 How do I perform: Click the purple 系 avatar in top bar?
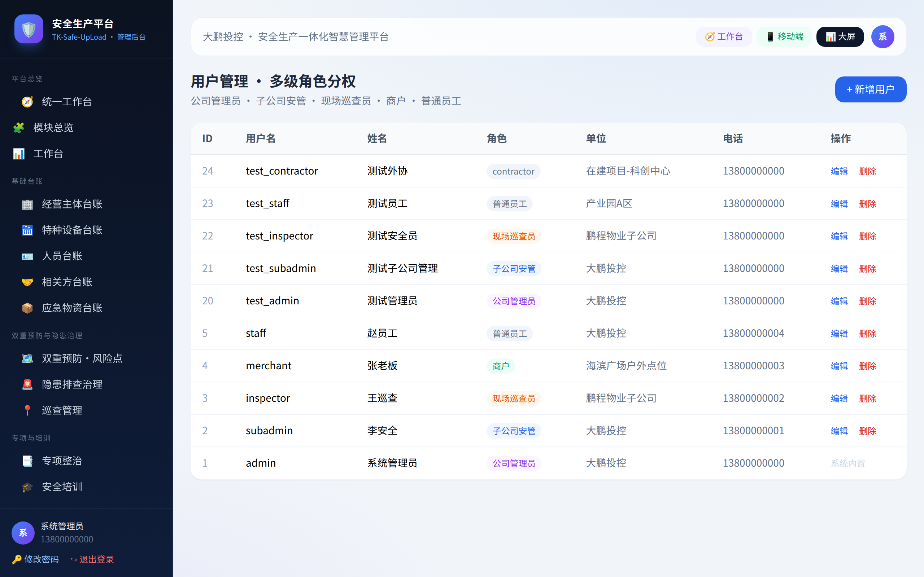(x=882, y=37)
